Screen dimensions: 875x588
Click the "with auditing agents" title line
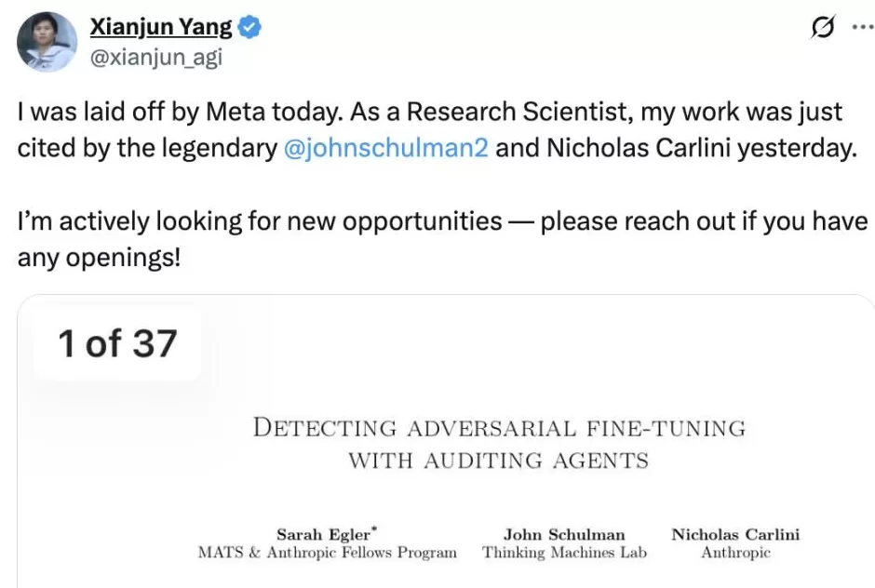pos(499,460)
